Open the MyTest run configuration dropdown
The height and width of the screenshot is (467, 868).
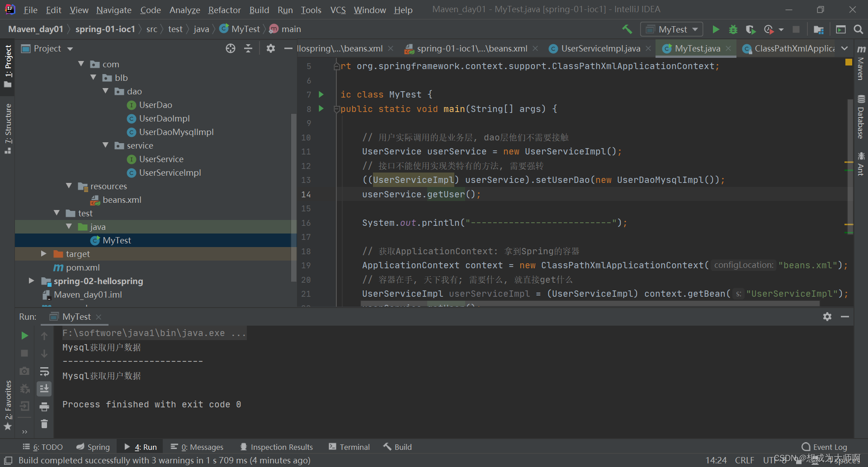click(672, 29)
